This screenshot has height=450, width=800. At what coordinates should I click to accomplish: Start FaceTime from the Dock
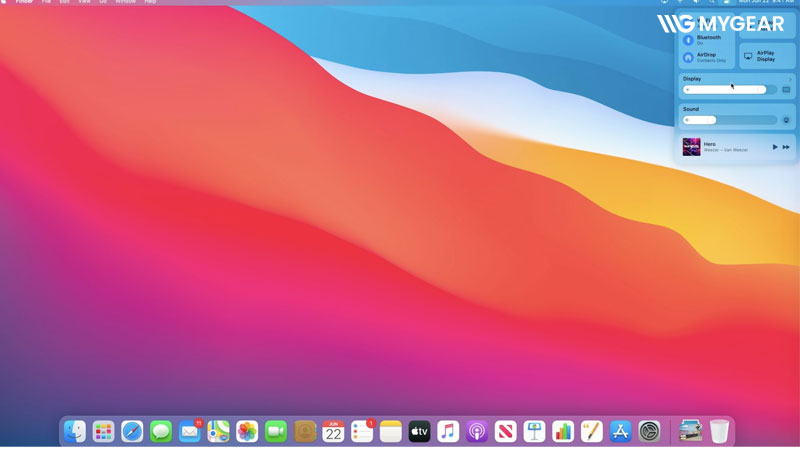pyautogui.click(x=276, y=432)
